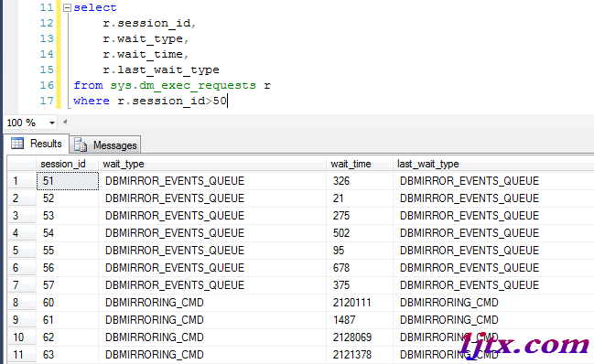Switch to the Results tab

point(37,144)
